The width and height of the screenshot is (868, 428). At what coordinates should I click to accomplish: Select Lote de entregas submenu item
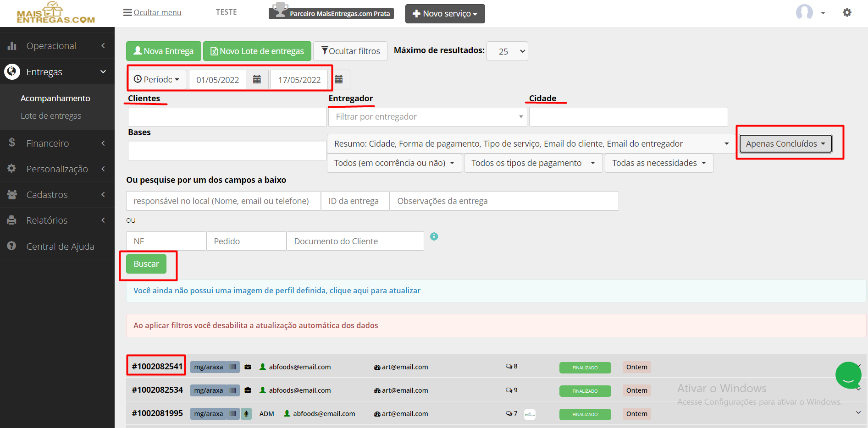(51, 116)
